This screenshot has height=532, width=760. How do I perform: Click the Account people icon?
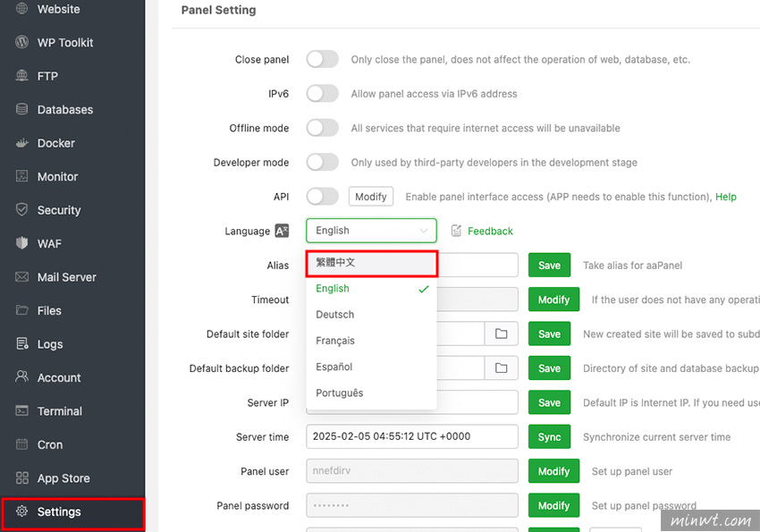pos(21,377)
